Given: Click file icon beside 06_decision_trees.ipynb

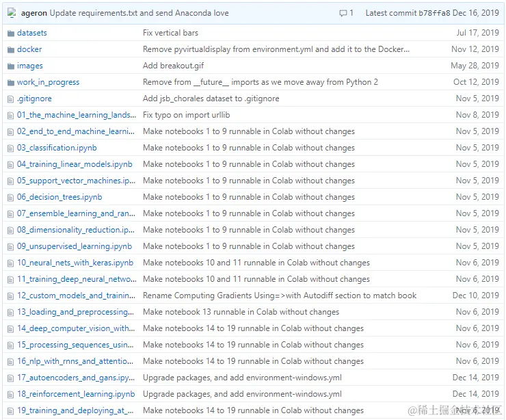Looking at the screenshot, I should tap(11, 197).
